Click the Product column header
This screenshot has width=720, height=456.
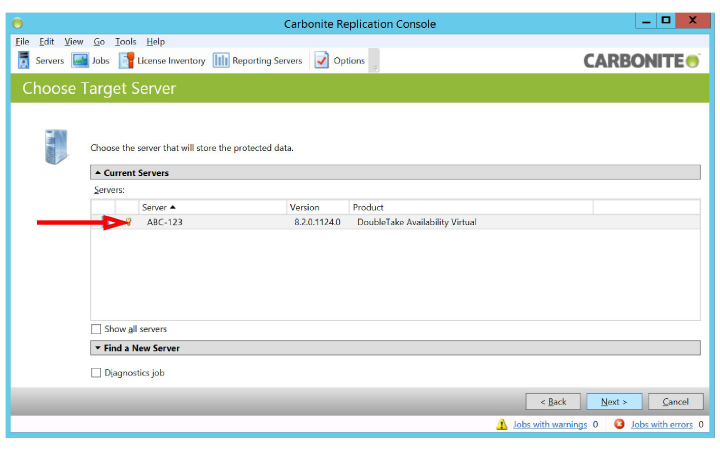pyautogui.click(x=471, y=208)
